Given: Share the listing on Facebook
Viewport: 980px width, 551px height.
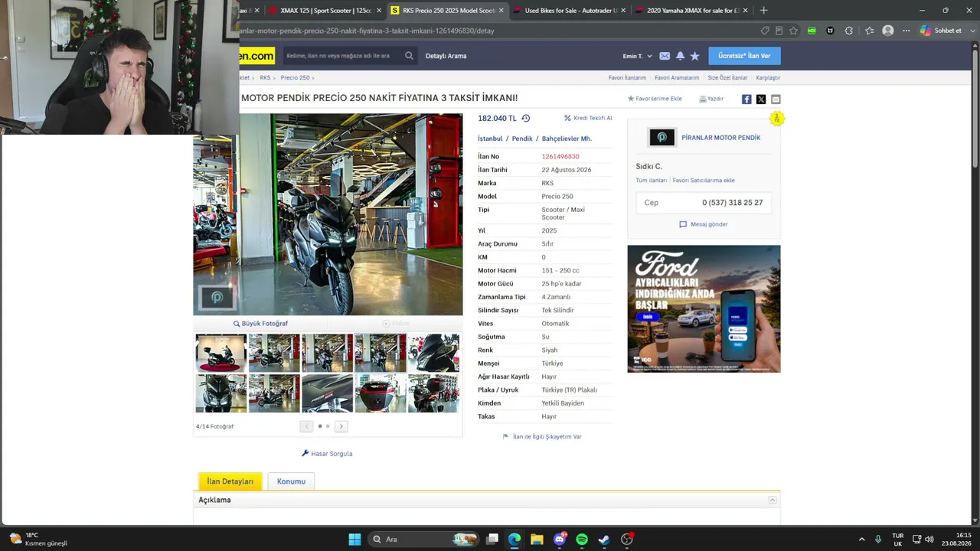Looking at the screenshot, I should click(x=746, y=99).
